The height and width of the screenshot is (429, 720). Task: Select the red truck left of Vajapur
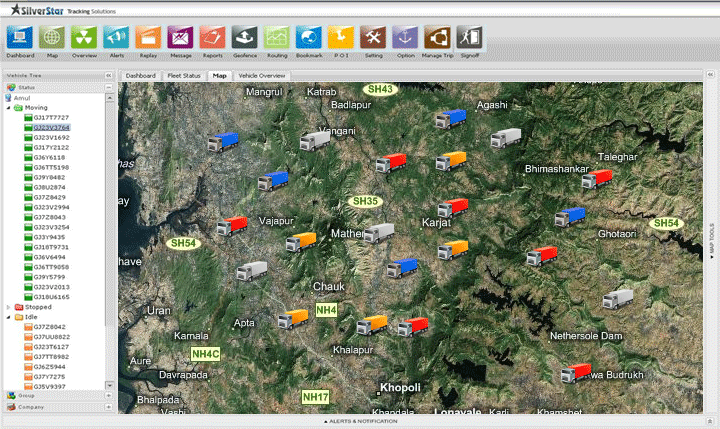pyautogui.click(x=232, y=226)
